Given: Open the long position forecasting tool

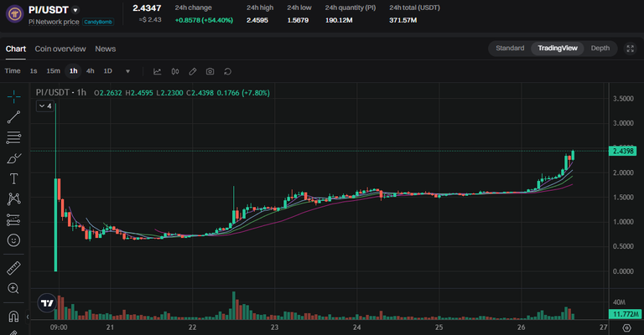Looking at the screenshot, I should (13, 219).
